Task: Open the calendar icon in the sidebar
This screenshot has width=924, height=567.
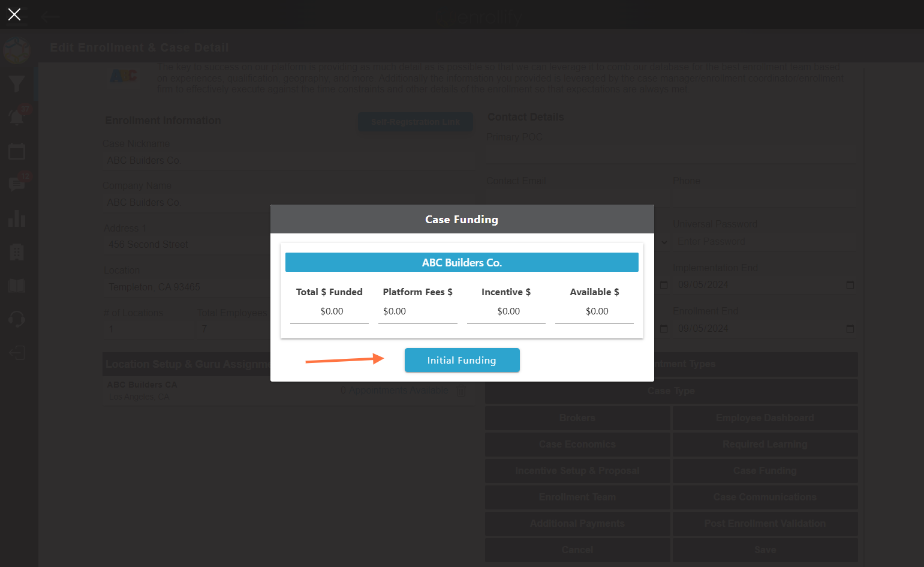Action: [17, 152]
